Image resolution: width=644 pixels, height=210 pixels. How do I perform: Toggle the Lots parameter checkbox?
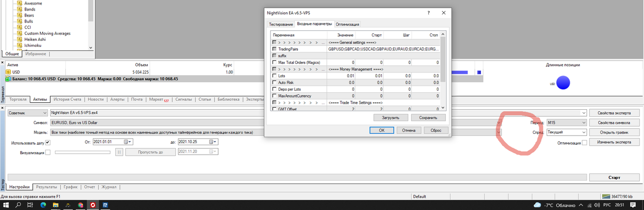(274, 75)
